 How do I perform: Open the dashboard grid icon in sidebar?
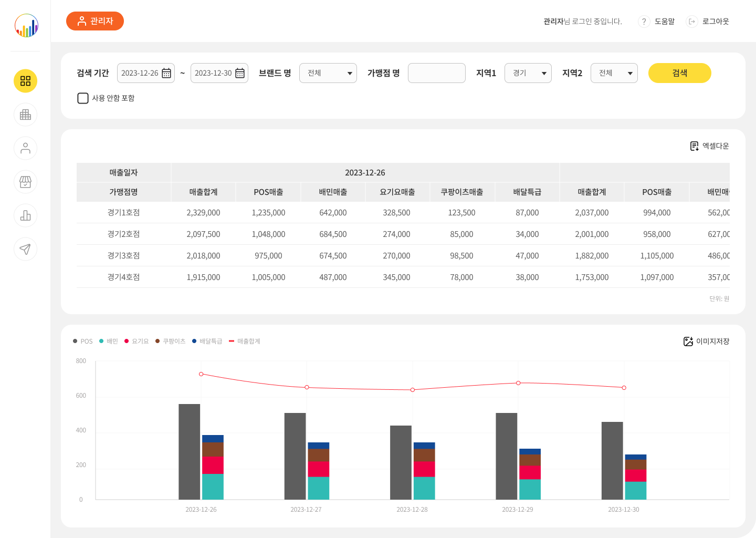25,81
